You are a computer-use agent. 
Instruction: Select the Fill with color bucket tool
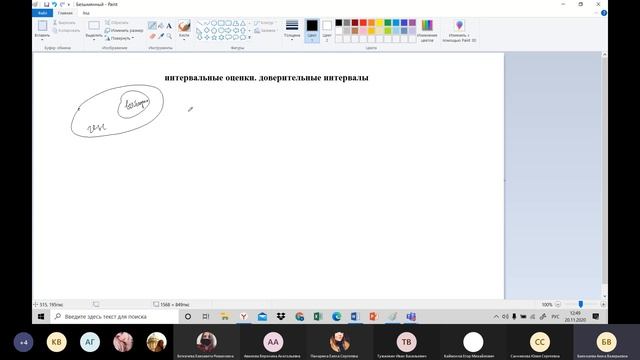pos(161,26)
